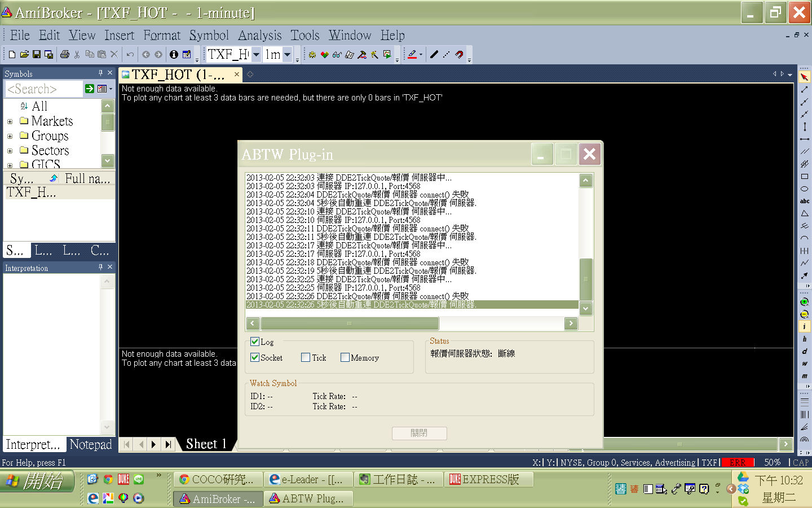This screenshot has width=812, height=508.
Task: Switch to the hourly 'h' interval button
Action: (x=805, y=339)
